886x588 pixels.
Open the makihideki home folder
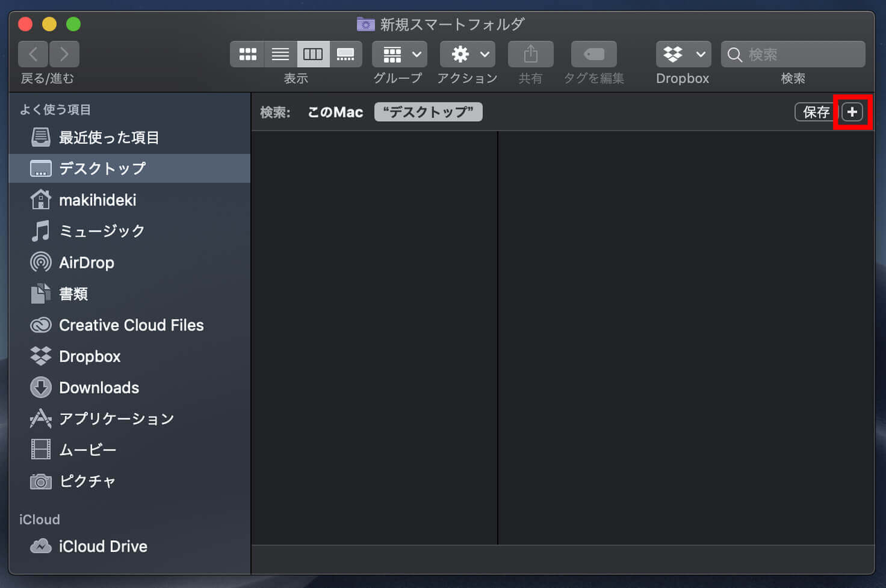point(129,200)
